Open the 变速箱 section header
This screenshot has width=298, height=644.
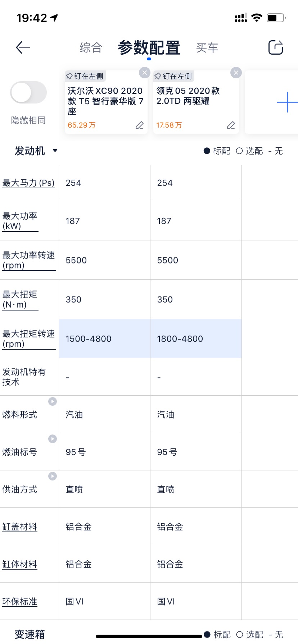pyautogui.click(x=30, y=634)
